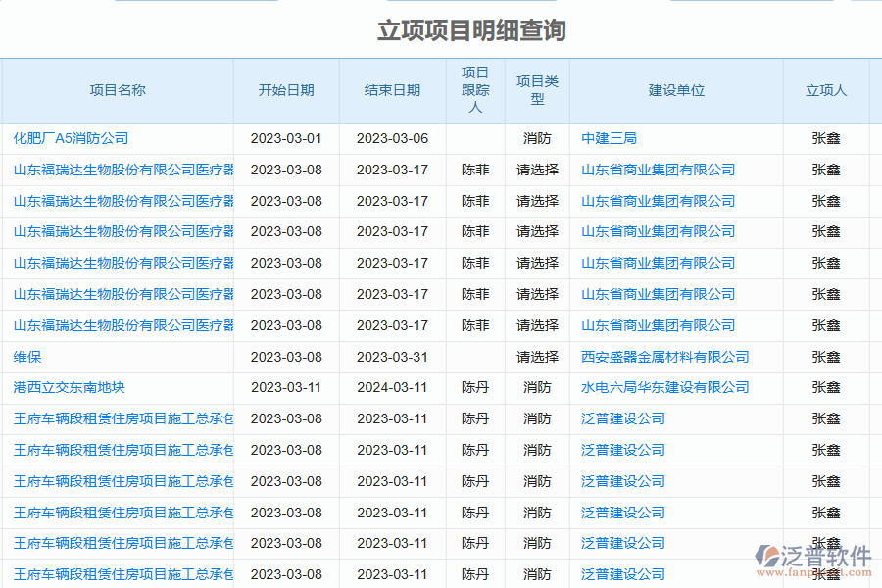Screen dimensions: 882x588
Task: Sort by the 项目名称 column header
Action: click(119, 90)
